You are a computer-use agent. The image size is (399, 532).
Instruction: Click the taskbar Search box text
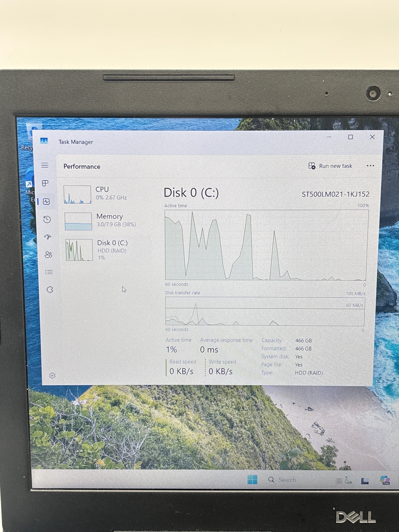coord(287,480)
